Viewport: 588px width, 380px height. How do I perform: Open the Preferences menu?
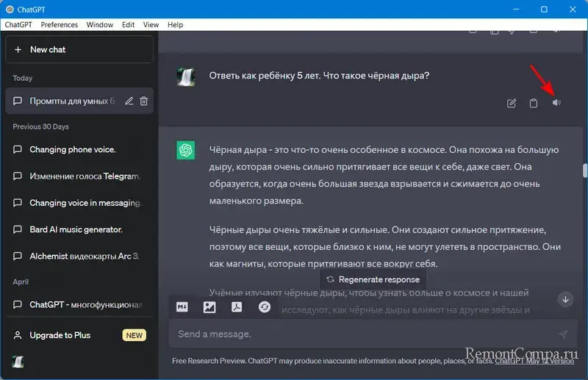pyautogui.click(x=59, y=24)
